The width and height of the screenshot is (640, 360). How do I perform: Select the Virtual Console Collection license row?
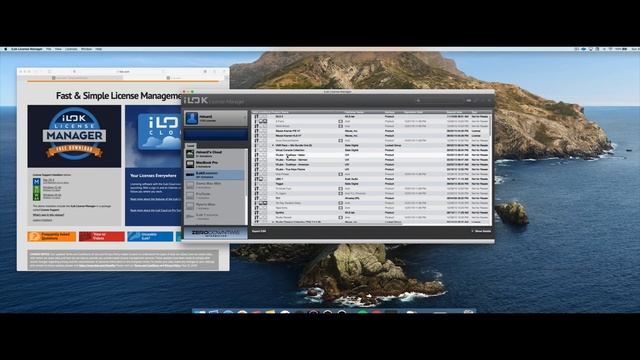click(x=371, y=150)
